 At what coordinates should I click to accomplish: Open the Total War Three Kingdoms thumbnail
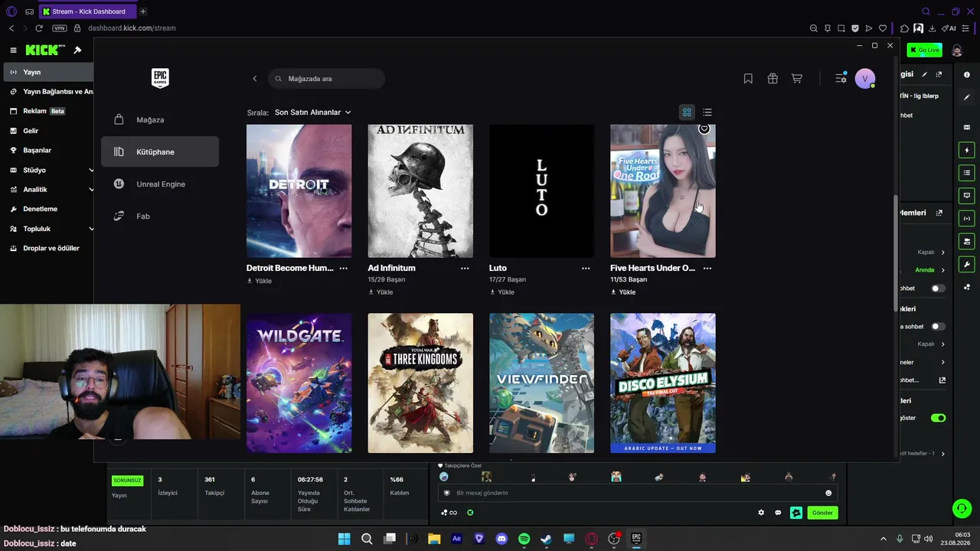pos(420,383)
